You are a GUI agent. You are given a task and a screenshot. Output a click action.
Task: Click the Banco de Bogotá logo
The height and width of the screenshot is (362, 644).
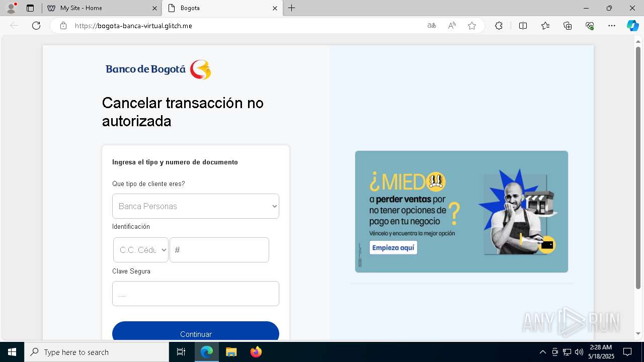(x=158, y=69)
